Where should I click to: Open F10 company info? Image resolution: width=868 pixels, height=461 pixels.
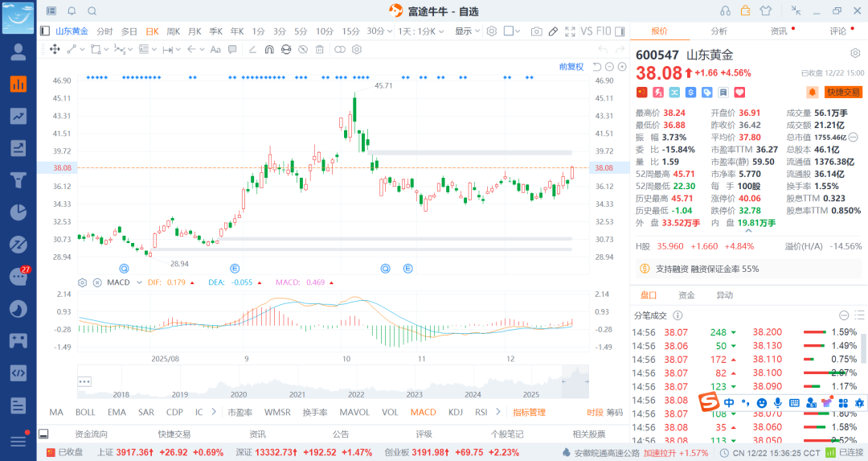pos(604,31)
